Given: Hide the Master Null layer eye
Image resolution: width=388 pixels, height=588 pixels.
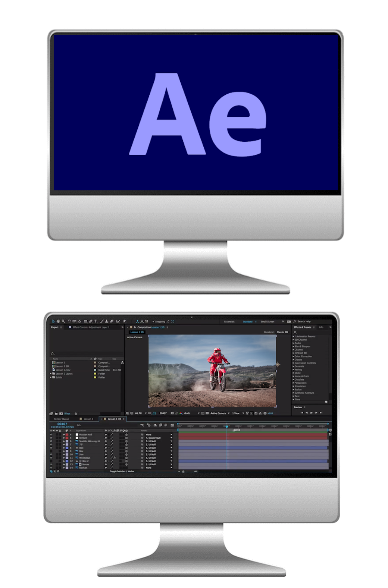Looking at the screenshot, I should click(x=51, y=434).
